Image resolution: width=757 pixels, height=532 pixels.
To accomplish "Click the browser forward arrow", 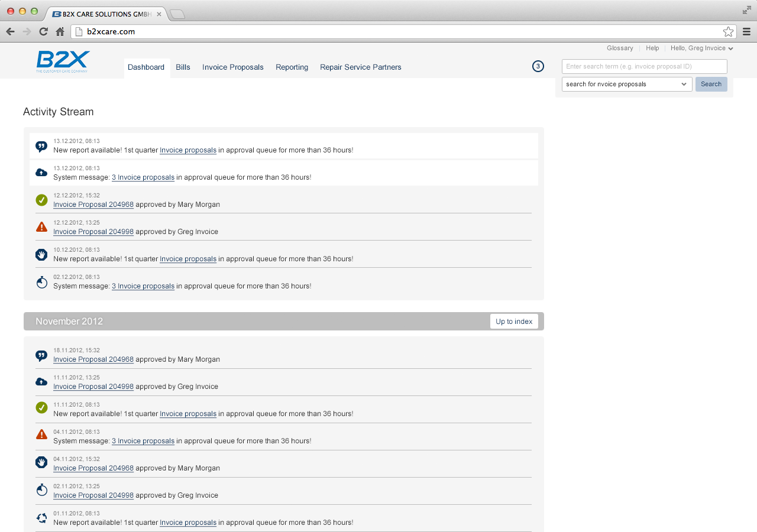I will 27,32.
